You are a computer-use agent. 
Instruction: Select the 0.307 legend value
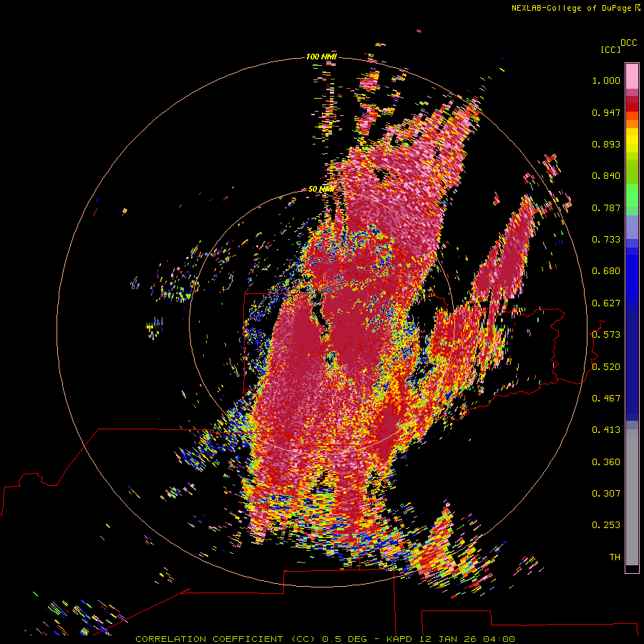(x=606, y=494)
